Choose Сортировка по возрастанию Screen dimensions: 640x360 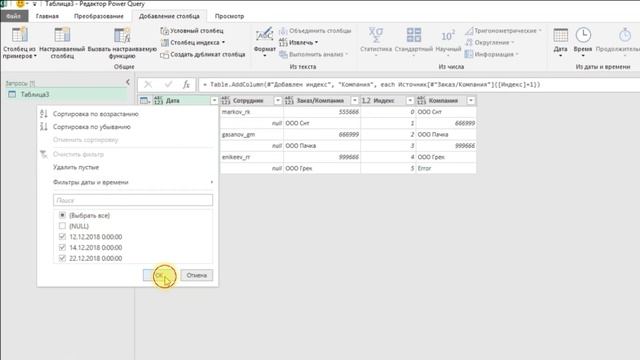tap(96, 114)
